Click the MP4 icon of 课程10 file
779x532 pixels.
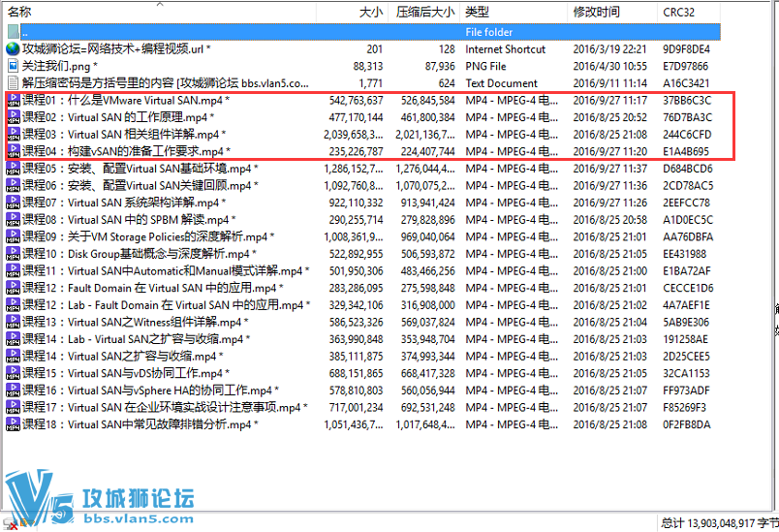[x=13, y=253]
